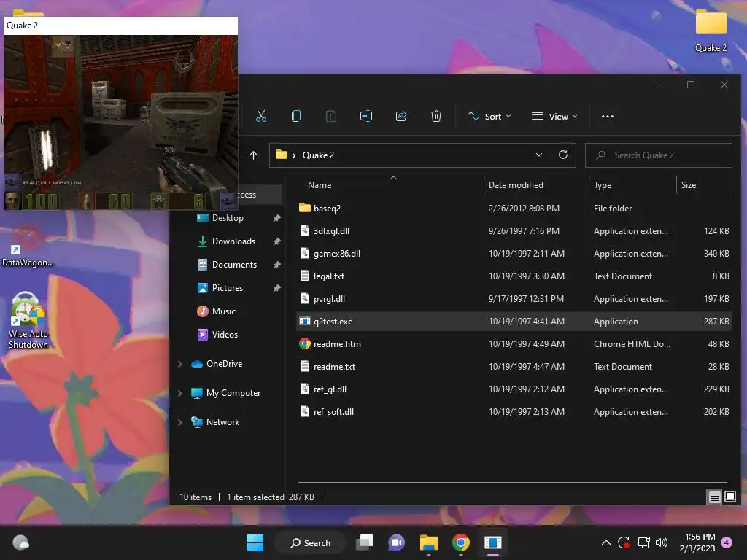
Task: Select the 3dfxgl.dll file
Action: click(514, 231)
